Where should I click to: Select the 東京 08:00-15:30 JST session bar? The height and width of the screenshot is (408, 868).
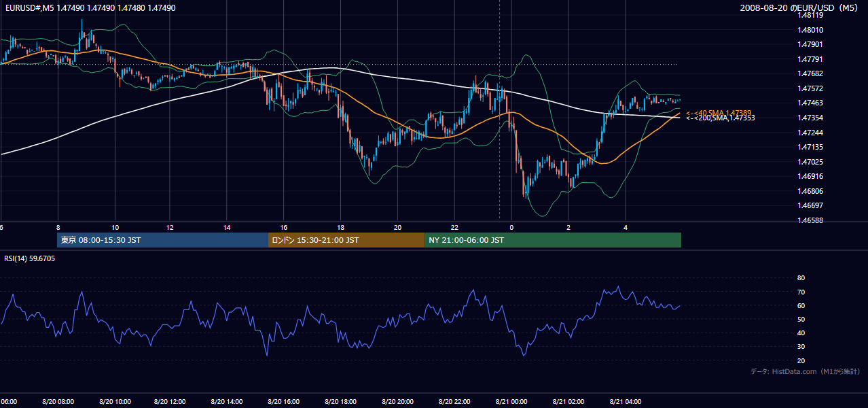tap(163, 240)
